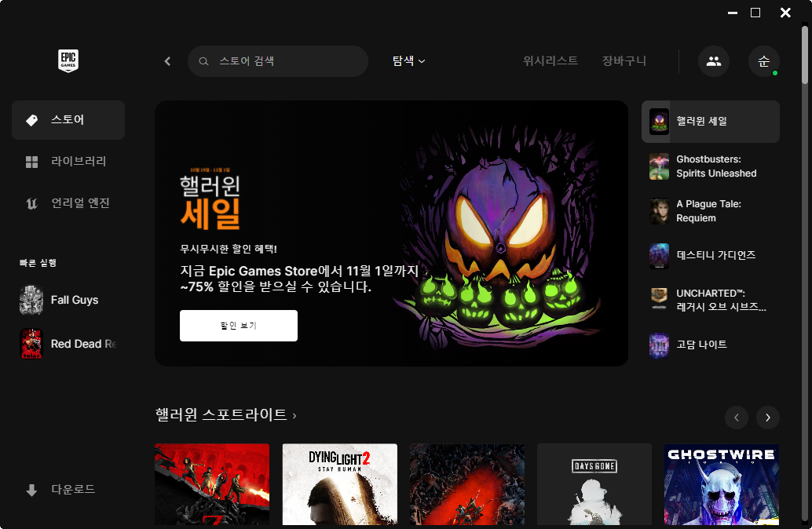Show previous spotlight games with left arrow

coord(737,418)
